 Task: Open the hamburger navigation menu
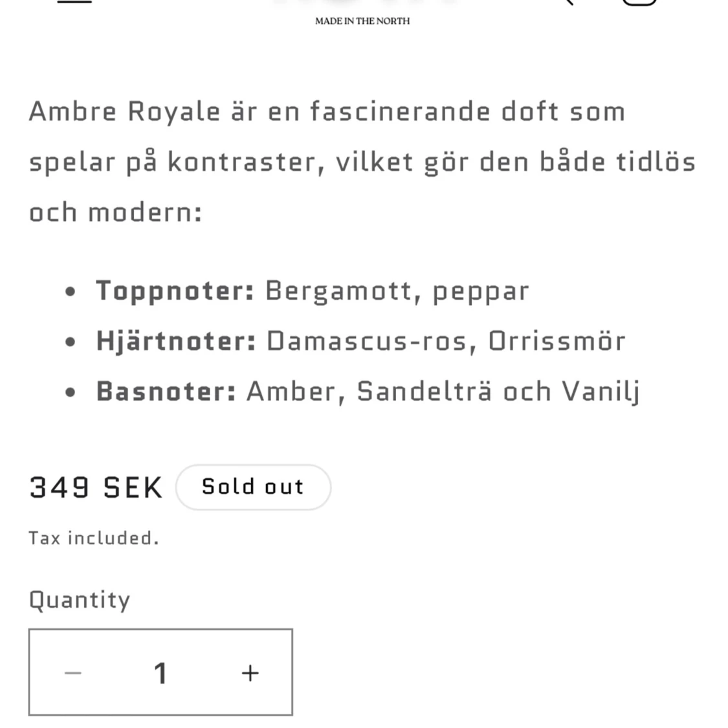(x=74, y=1)
